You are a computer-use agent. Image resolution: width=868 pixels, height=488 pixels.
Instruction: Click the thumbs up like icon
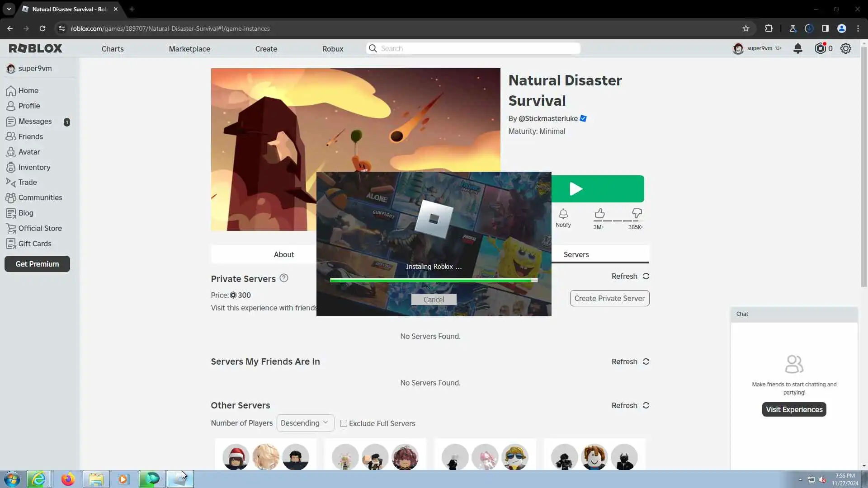point(599,213)
